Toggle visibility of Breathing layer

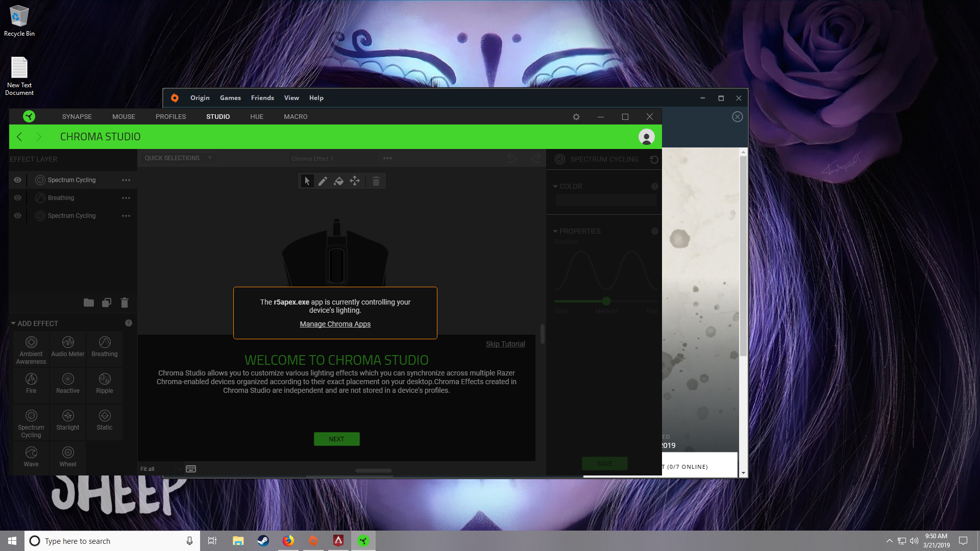pyautogui.click(x=17, y=198)
